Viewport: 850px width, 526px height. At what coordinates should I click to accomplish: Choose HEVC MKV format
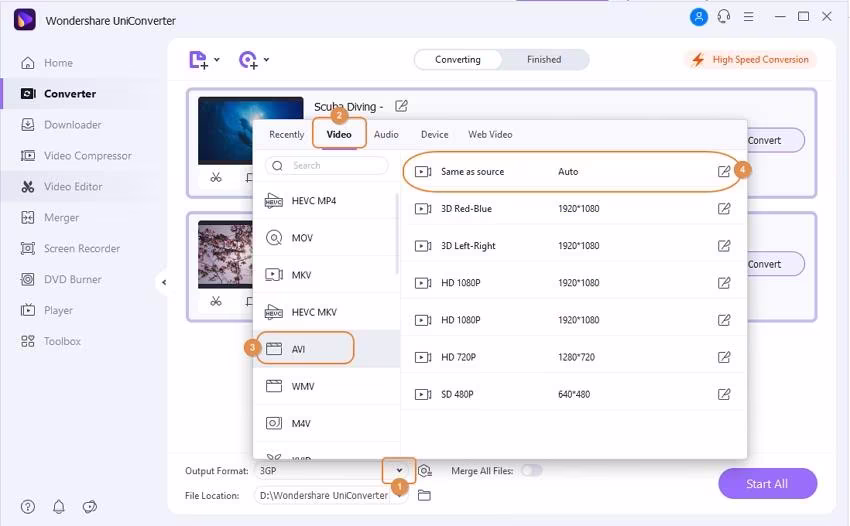326,312
